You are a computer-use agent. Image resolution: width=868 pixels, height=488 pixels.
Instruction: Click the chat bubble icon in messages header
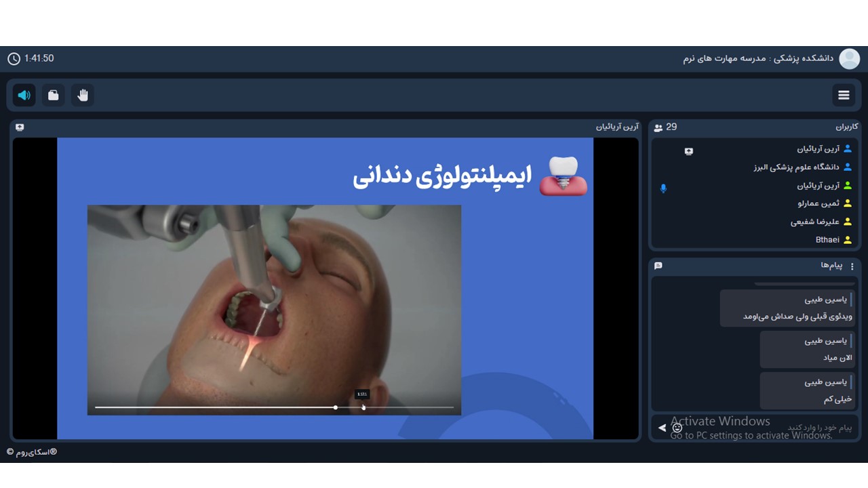(658, 266)
